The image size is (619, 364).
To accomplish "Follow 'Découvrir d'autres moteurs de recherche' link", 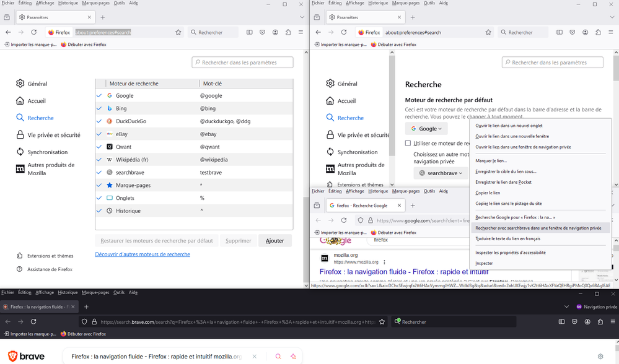I will tap(143, 254).
